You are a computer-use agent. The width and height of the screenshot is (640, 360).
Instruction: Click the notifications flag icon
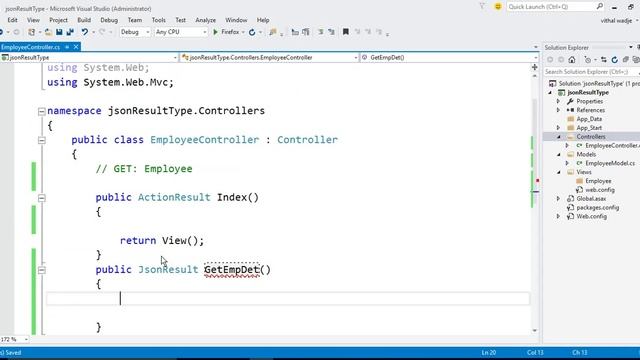[482, 7]
